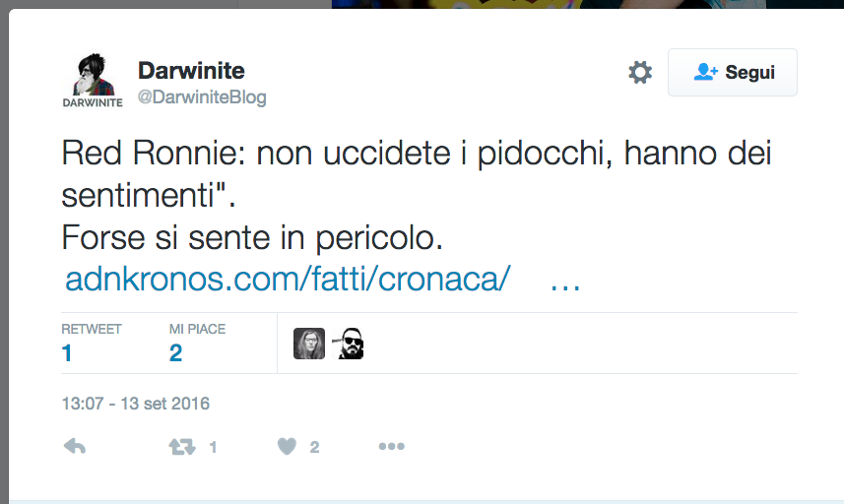844x504 pixels.
Task: Open the adnkronos.com article link
Action: (x=288, y=280)
